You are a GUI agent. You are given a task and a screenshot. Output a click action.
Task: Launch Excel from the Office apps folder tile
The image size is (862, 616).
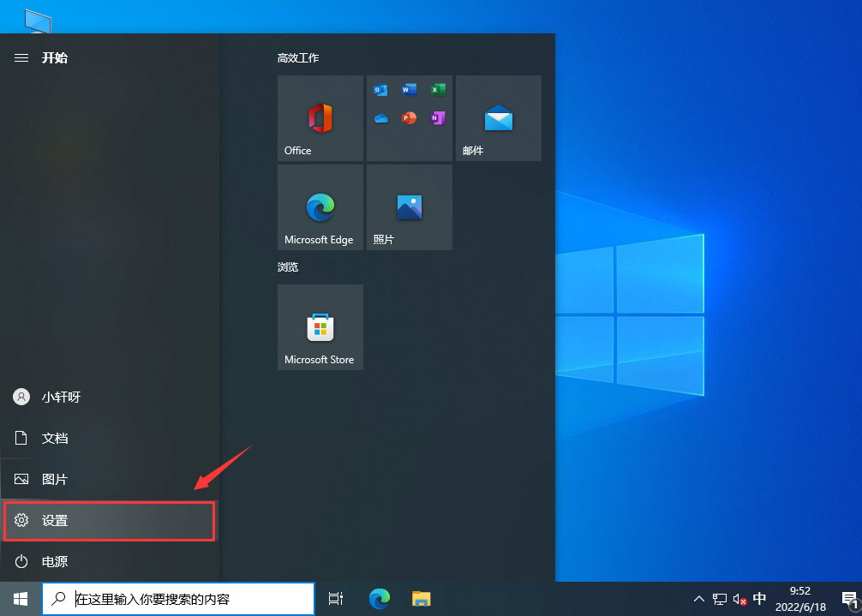(438, 90)
